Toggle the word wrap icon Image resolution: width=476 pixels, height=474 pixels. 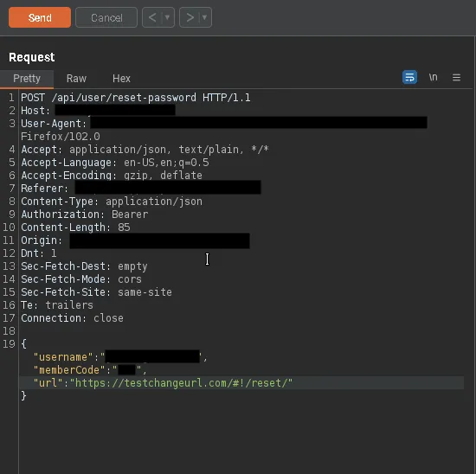[x=409, y=77]
